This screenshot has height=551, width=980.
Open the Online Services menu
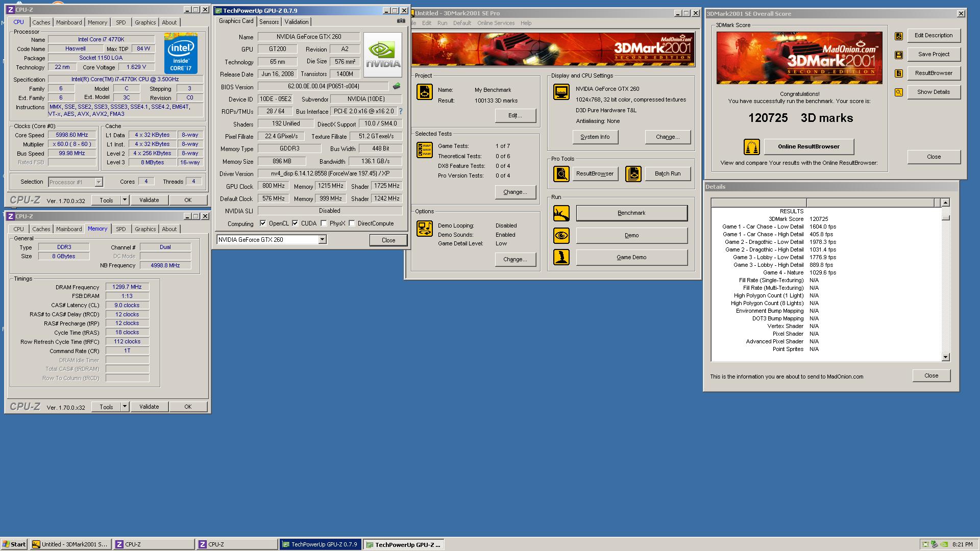[x=496, y=23]
